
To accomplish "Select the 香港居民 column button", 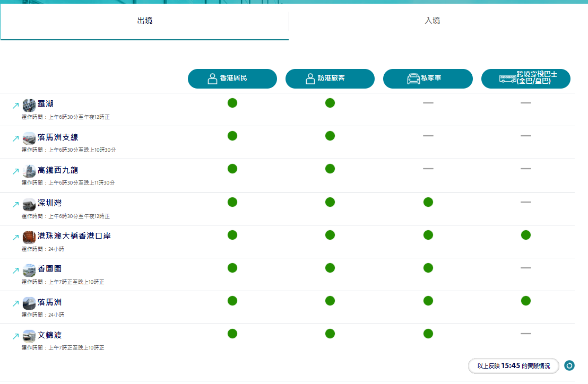I will pyautogui.click(x=232, y=78).
